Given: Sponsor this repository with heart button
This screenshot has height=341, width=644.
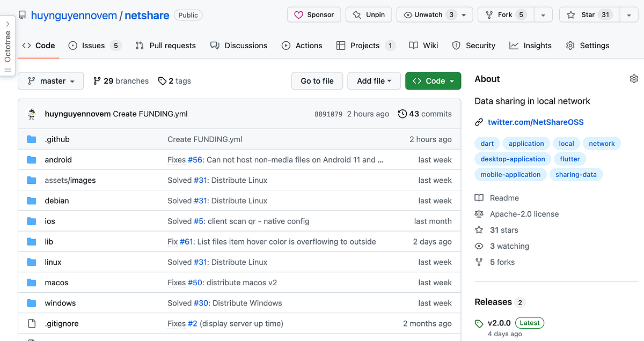Looking at the screenshot, I should (314, 15).
